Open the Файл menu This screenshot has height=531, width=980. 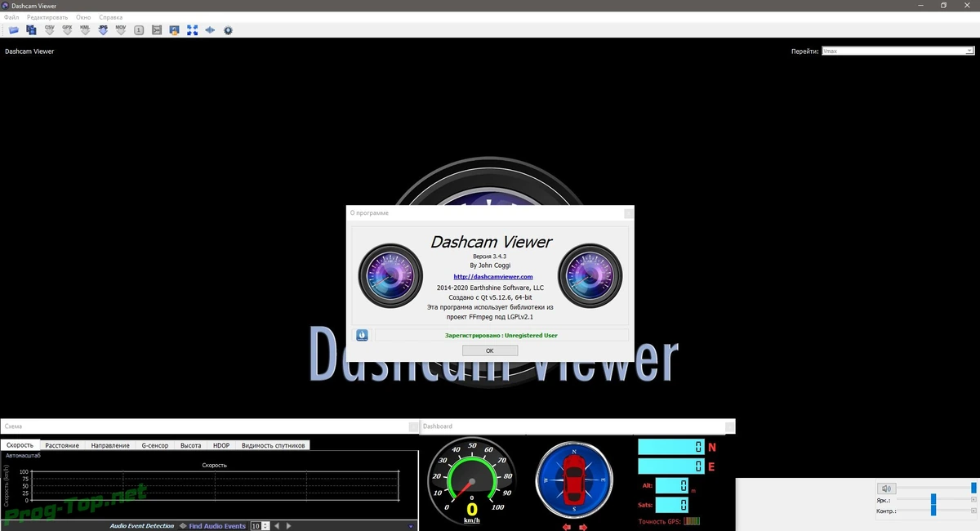coord(11,17)
